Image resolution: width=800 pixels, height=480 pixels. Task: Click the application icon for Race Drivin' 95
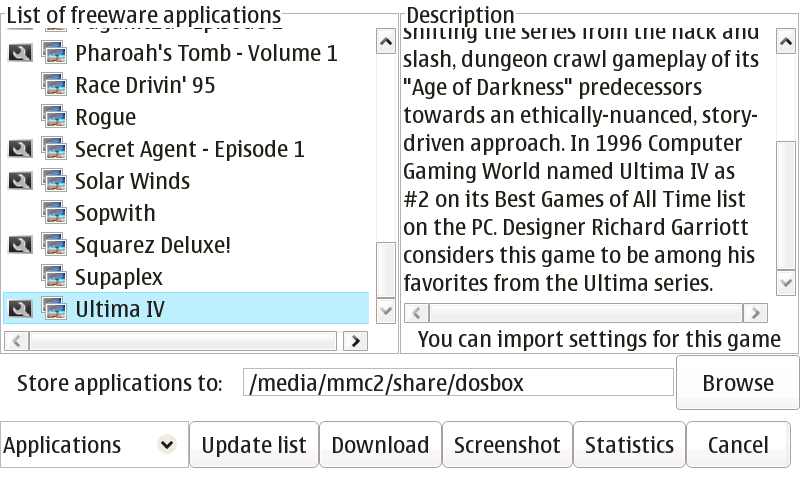coord(54,85)
